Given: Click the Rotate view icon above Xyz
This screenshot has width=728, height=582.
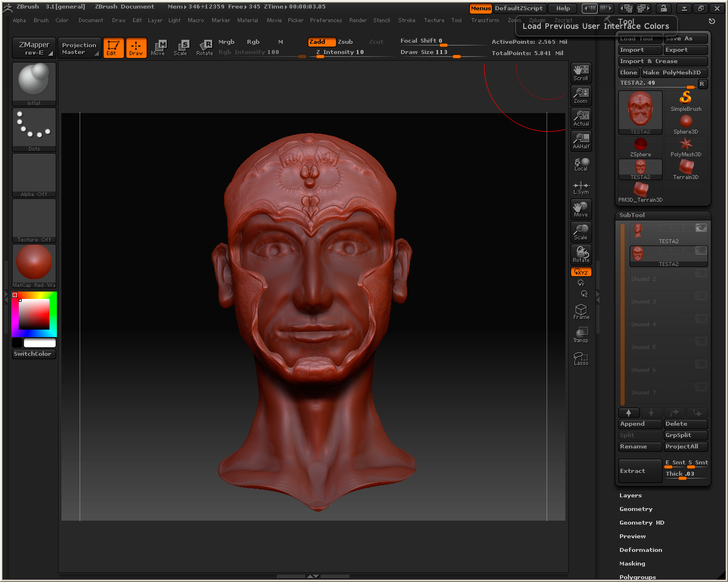Looking at the screenshot, I should (x=581, y=255).
